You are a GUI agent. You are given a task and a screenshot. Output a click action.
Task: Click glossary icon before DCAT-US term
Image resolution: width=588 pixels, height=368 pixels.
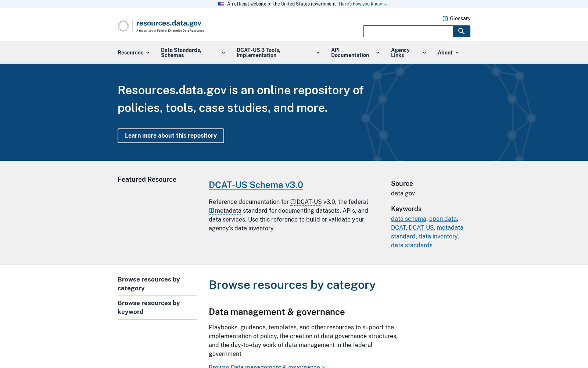293,202
